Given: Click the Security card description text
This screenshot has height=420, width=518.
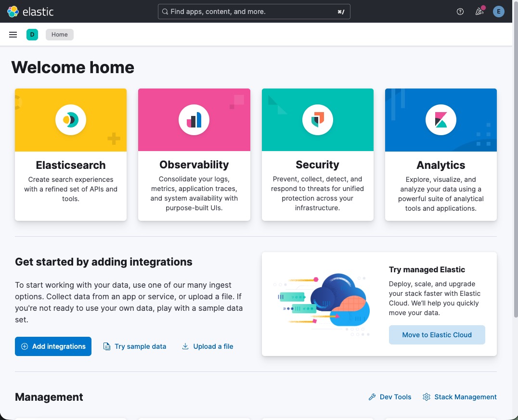Looking at the screenshot, I should [x=317, y=193].
